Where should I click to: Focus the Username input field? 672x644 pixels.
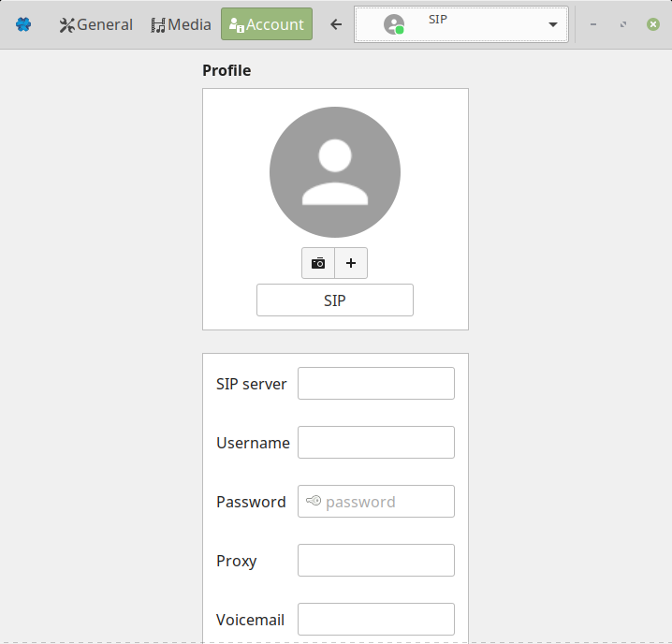[376, 442]
